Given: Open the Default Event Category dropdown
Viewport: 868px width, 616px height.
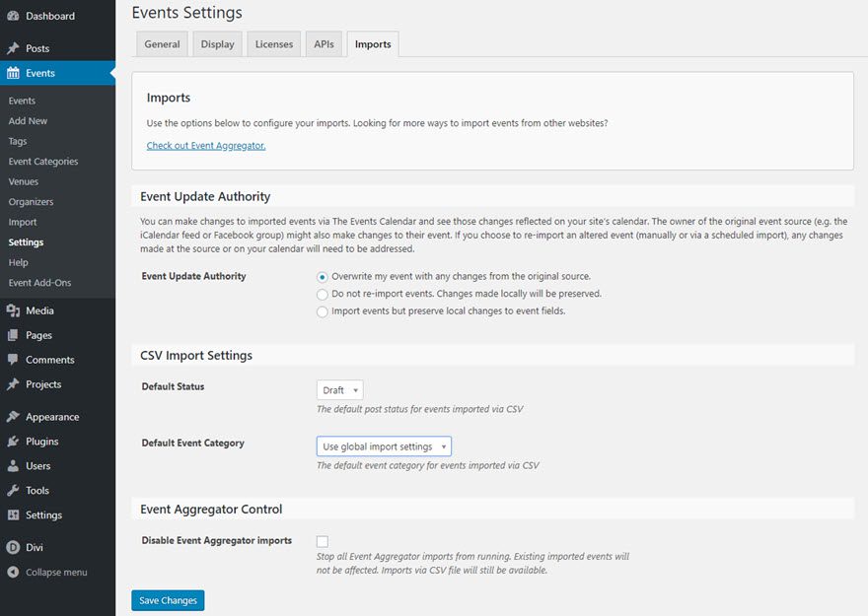Looking at the screenshot, I should [383, 445].
